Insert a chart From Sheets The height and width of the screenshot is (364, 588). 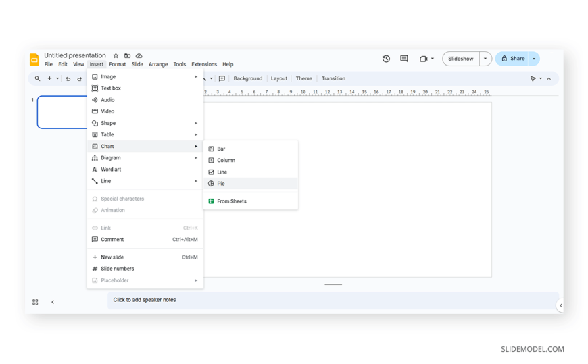(x=231, y=201)
